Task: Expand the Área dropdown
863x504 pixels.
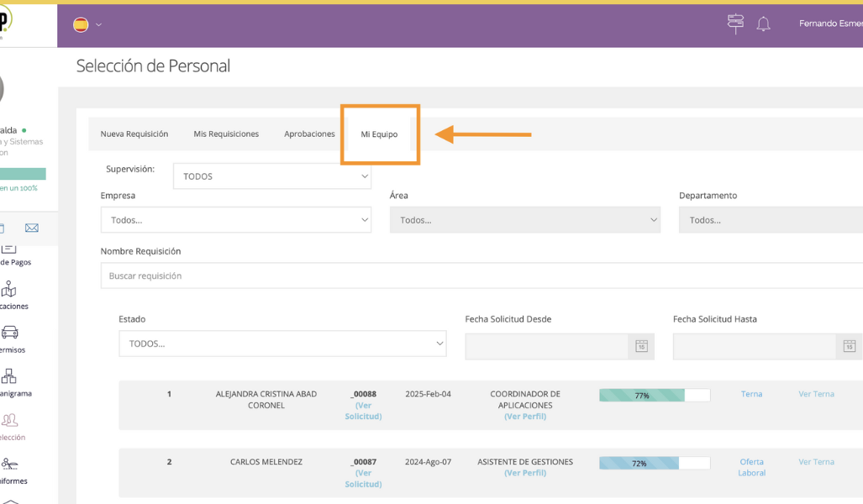Action: [x=525, y=220]
